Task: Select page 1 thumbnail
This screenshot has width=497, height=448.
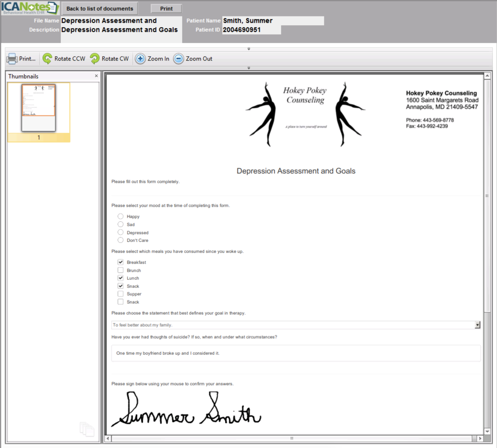Action: click(x=38, y=108)
